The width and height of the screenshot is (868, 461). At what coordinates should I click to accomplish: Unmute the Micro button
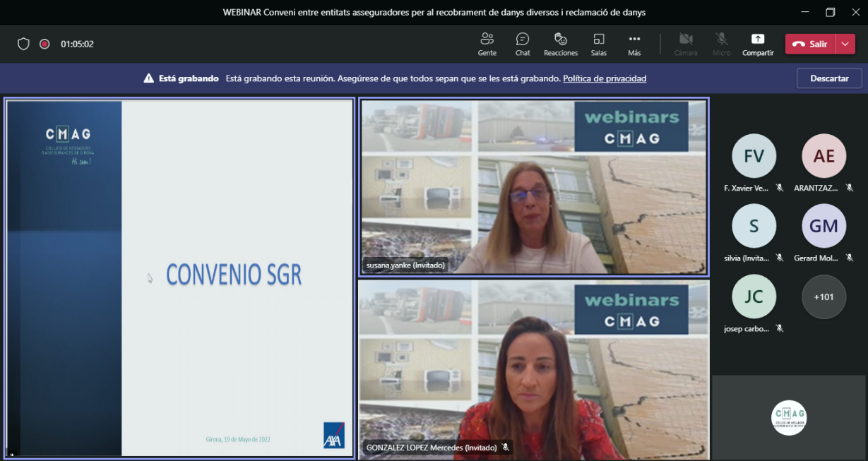coord(721,44)
